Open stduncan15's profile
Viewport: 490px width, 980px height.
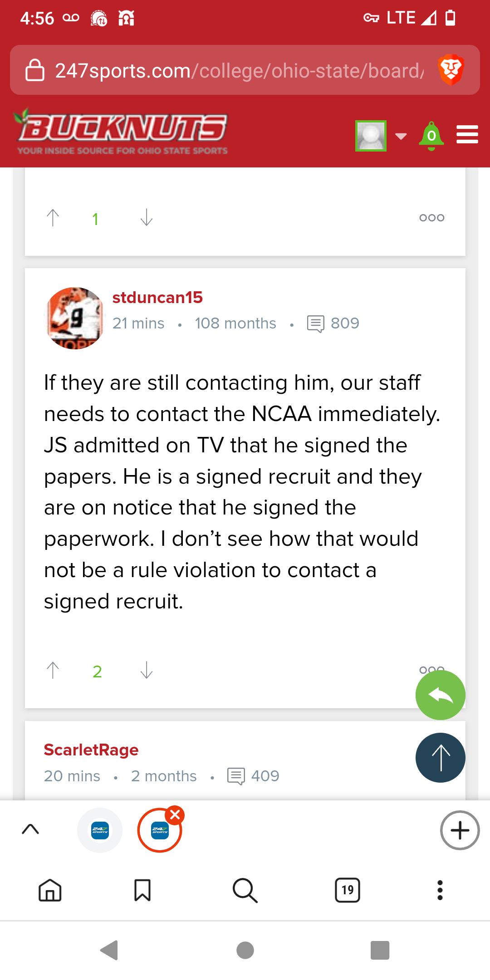157,298
